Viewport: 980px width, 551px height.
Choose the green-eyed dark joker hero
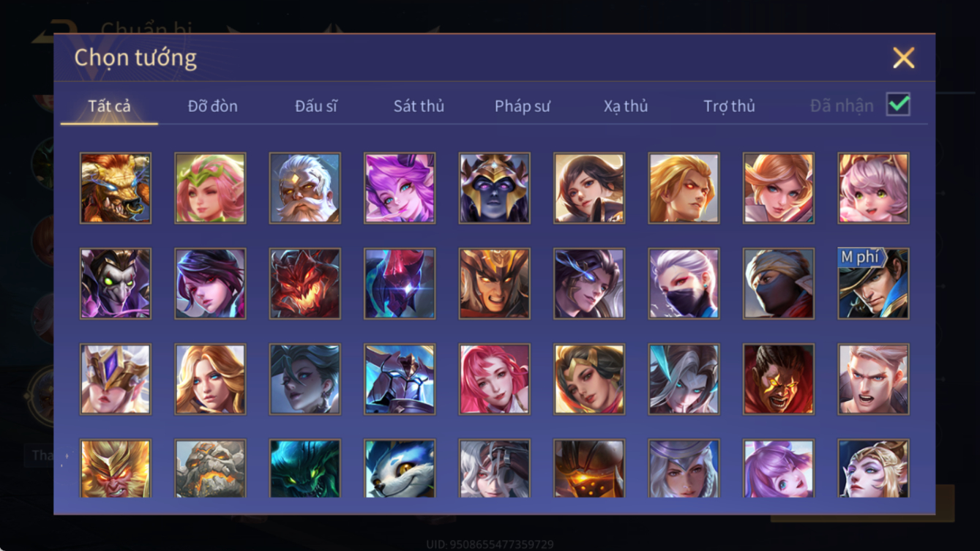click(x=116, y=284)
